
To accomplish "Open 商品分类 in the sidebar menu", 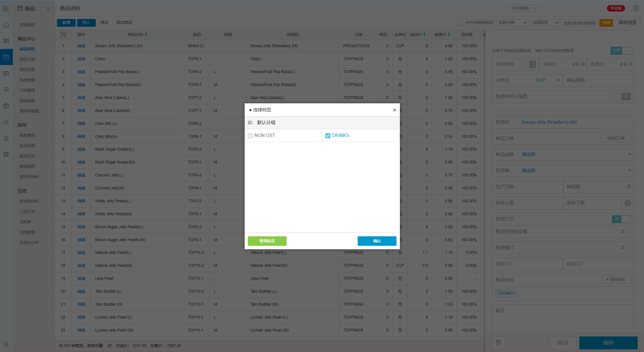I will 27,59.
